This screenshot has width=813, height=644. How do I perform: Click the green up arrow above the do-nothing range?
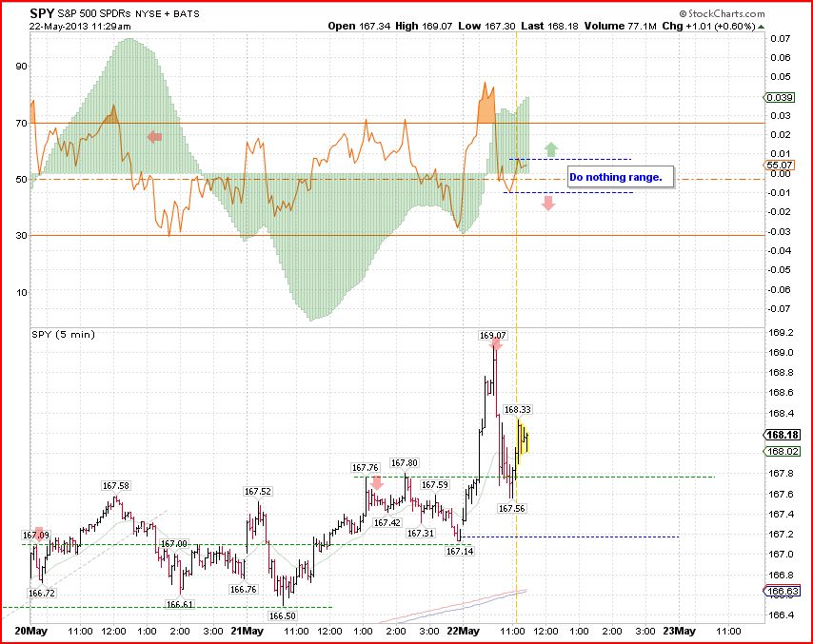(551, 149)
